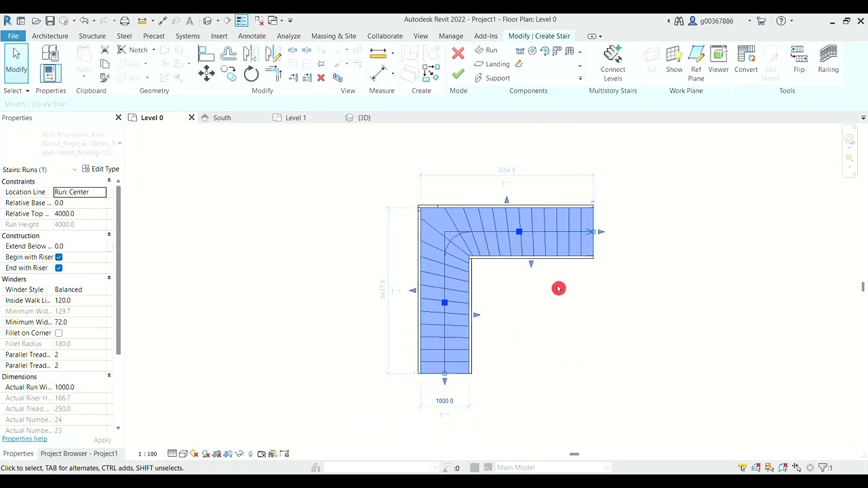The width and height of the screenshot is (868, 488).
Task: Close the Level 0 view tab
Action: [x=191, y=118]
